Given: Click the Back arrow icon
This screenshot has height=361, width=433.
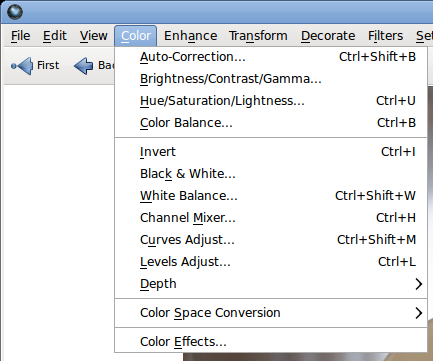Looking at the screenshot, I should [83, 66].
